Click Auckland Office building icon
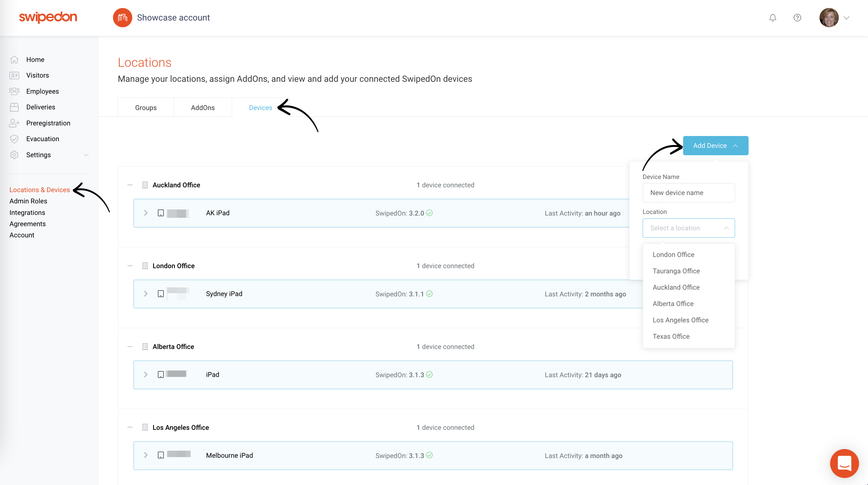This screenshot has height=485, width=868. [x=145, y=185]
